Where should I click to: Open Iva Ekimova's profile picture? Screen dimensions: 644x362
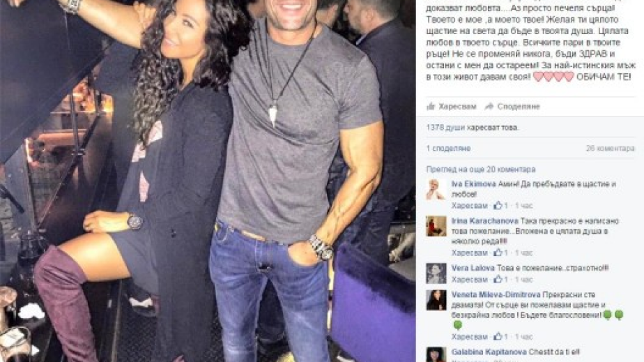(436, 190)
